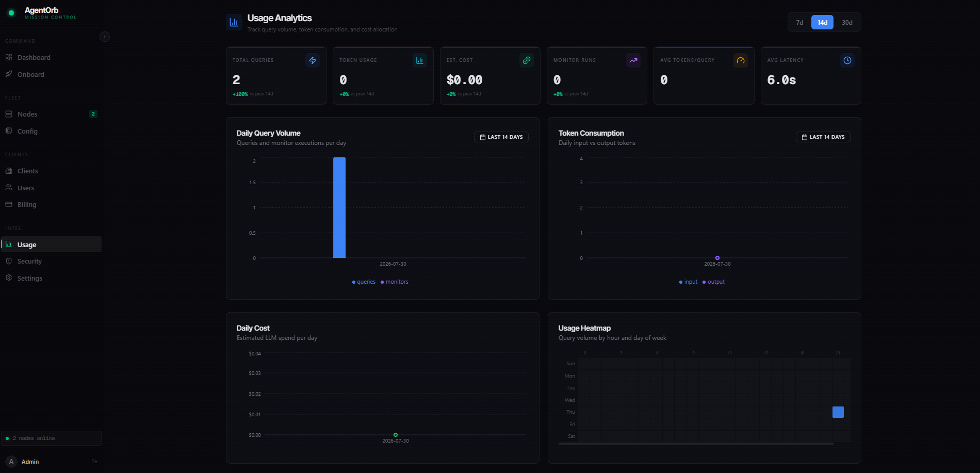This screenshot has height=473, width=980.
Task: Click the Total Queries value 2
Action: (236, 80)
